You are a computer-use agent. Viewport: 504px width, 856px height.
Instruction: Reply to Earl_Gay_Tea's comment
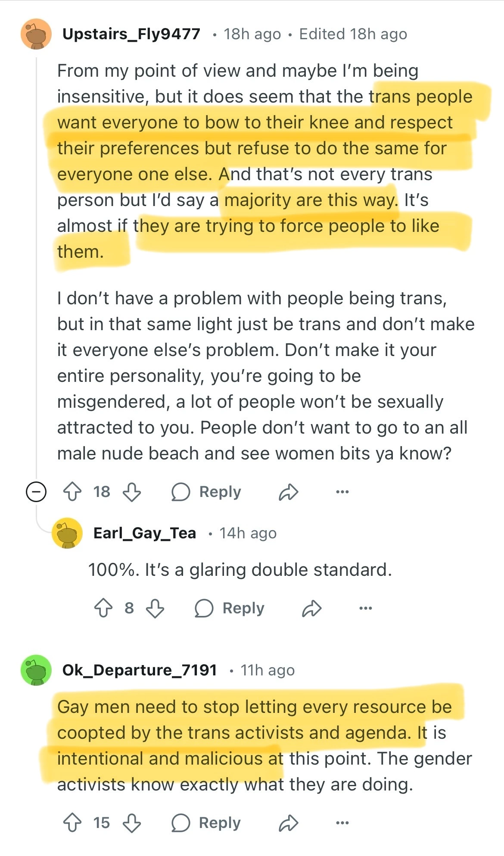click(x=230, y=608)
